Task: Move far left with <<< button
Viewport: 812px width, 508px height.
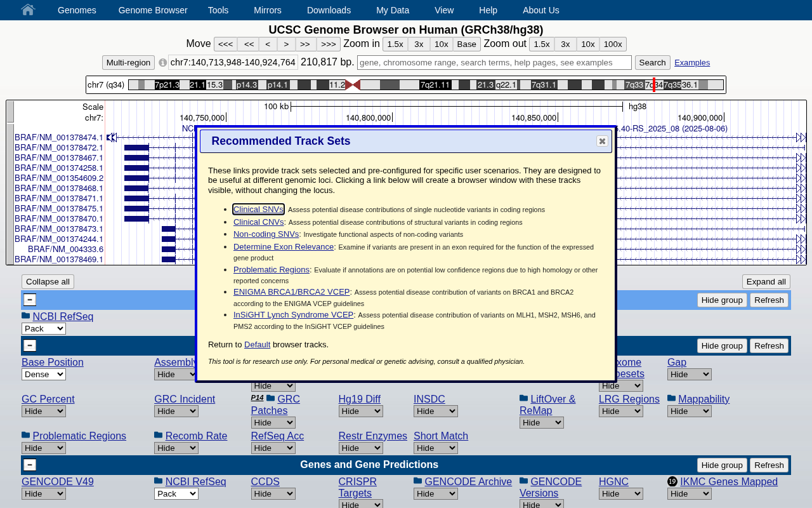Action: (226, 44)
